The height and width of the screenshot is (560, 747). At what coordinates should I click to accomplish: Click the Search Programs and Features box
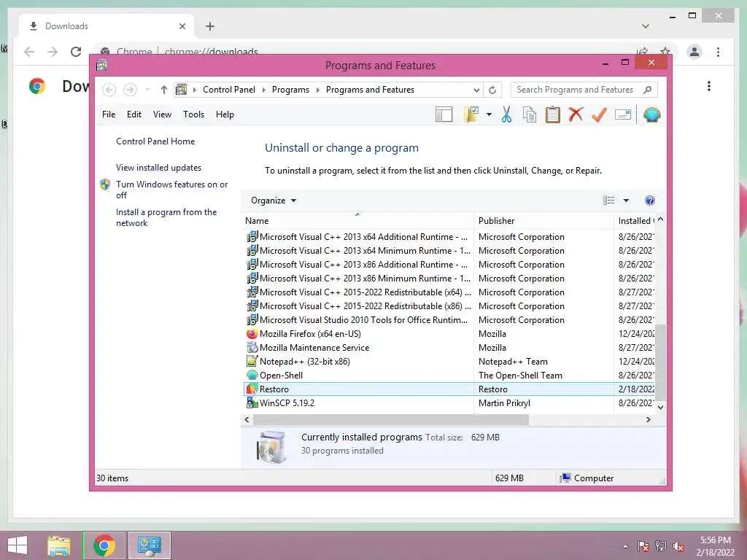[584, 90]
